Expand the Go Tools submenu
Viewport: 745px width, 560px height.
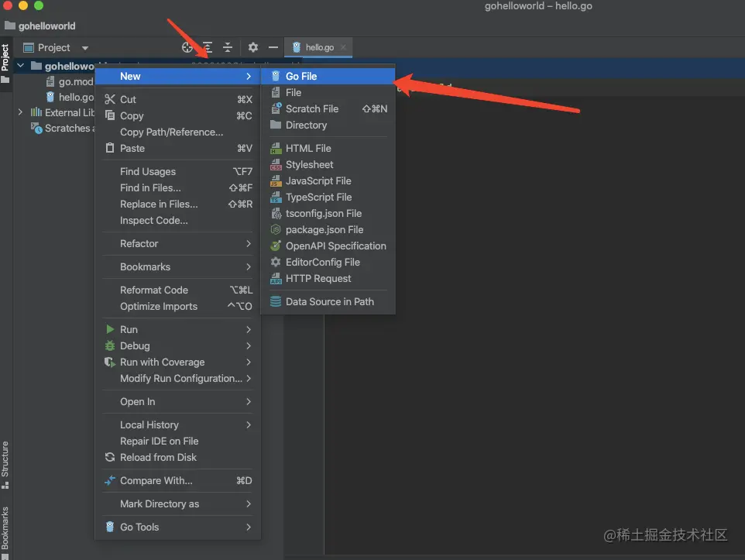click(x=178, y=527)
